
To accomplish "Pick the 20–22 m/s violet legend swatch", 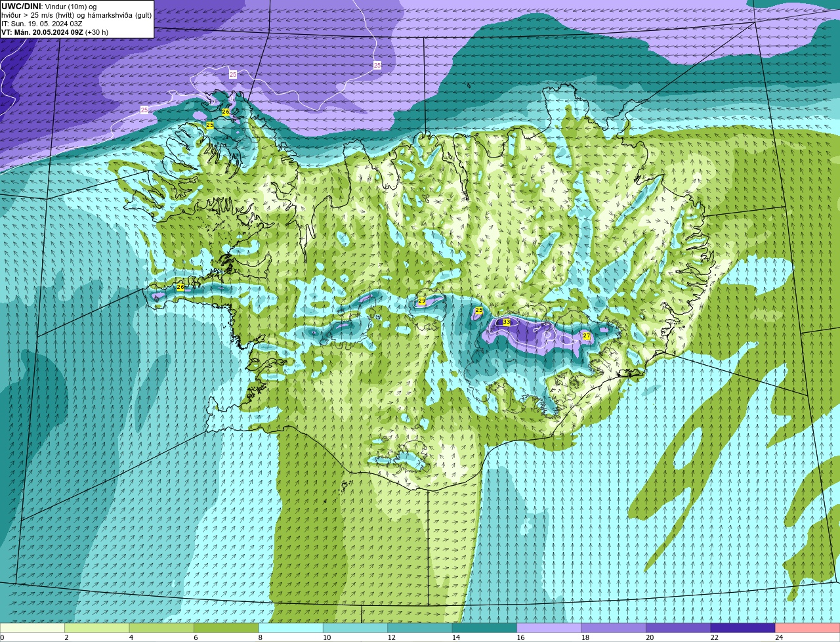I will coord(679,628).
